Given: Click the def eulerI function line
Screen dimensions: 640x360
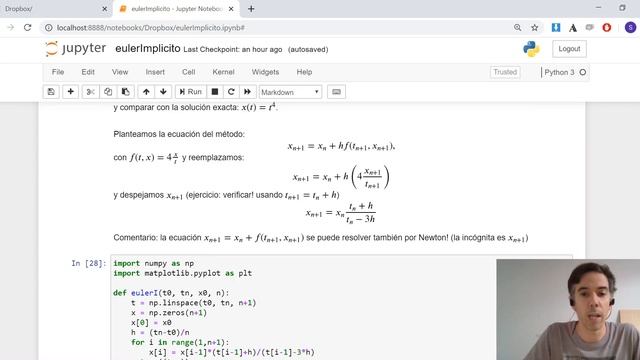Looking at the screenshot, I should (171, 293).
